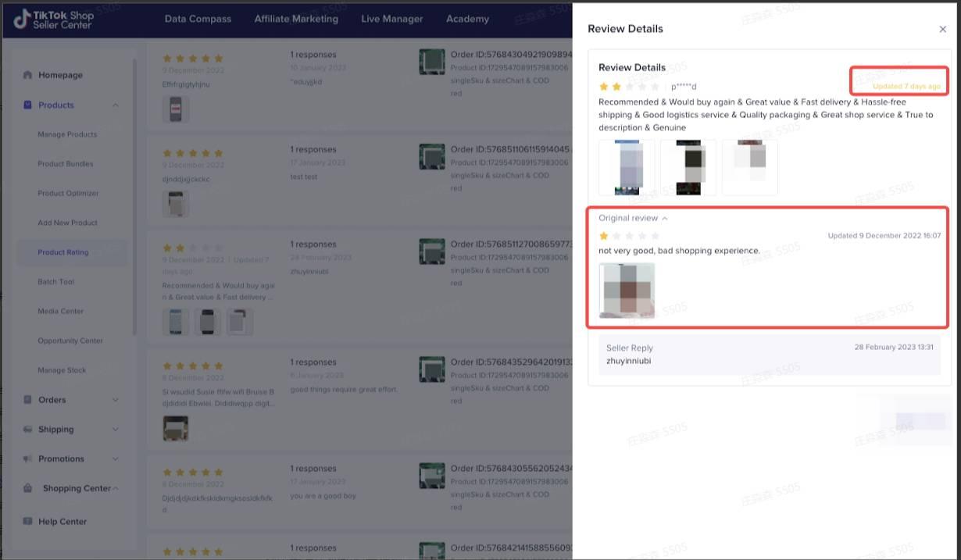Open Manage Products in the sidebar
The width and height of the screenshot is (961, 560).
pos(67,134)
